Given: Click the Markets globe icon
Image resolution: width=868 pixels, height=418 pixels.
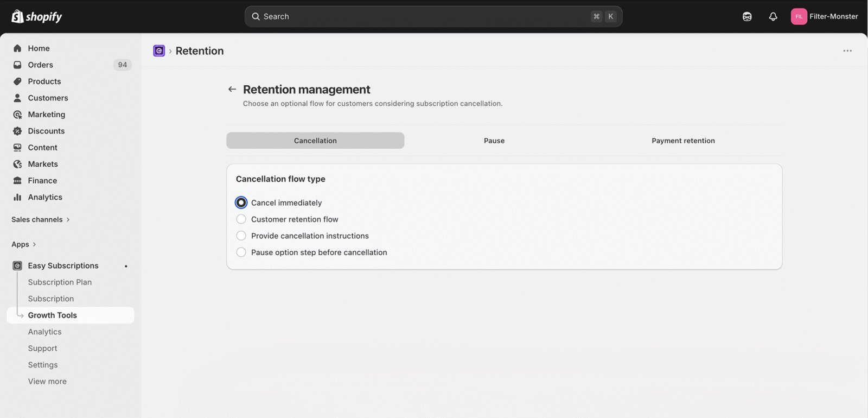Looking at the screenshot, I should (17, 164).
